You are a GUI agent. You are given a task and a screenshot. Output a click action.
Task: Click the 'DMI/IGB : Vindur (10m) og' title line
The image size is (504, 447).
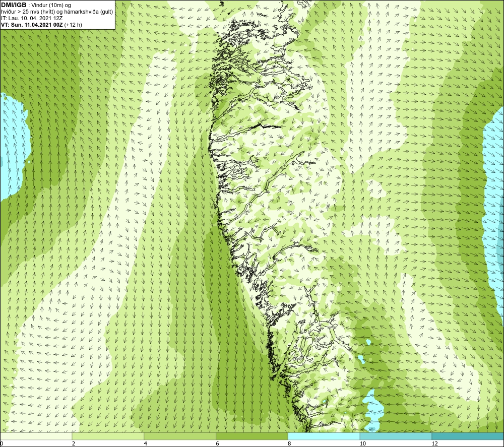(36, 5)
